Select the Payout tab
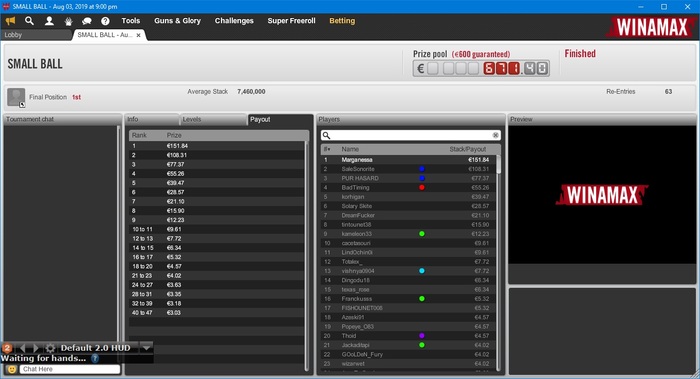Image resolution: width=700 pixels, height=379 pixels. (280, 119)
